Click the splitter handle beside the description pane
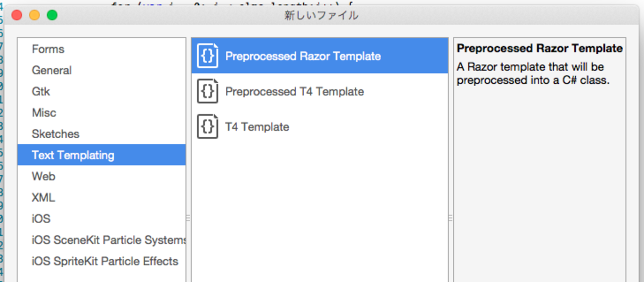644x282 pixels. (450, 218)
